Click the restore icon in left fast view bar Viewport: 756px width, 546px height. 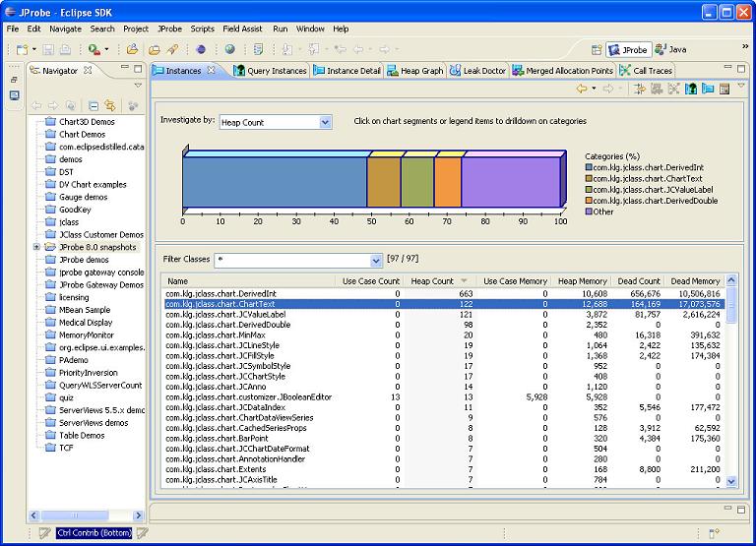point(14,80)
